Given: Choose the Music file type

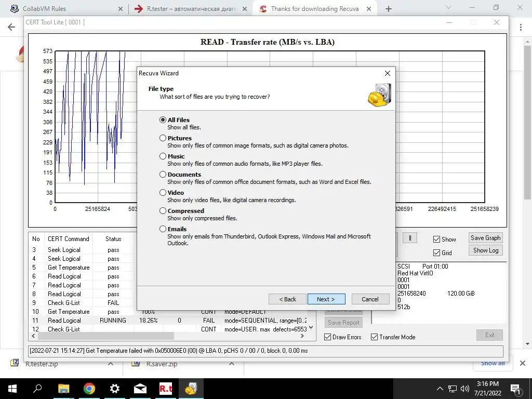Looking at the screenshot, I should click(x=163, y=156).
